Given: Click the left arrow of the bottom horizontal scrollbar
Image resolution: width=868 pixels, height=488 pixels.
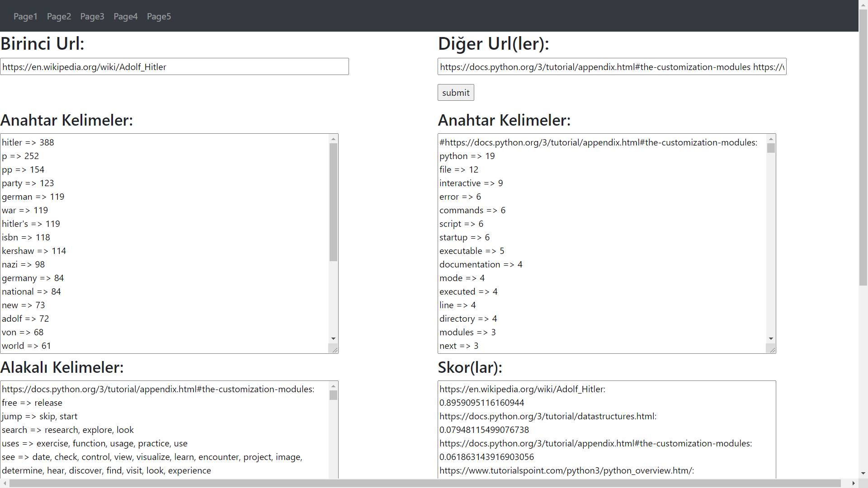Looking at the screenshot, I should pyautogui.click(x=5, y=483).
